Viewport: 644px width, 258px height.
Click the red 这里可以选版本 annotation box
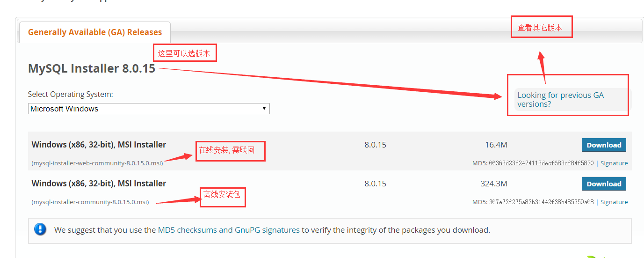click(x=185, y=53)
